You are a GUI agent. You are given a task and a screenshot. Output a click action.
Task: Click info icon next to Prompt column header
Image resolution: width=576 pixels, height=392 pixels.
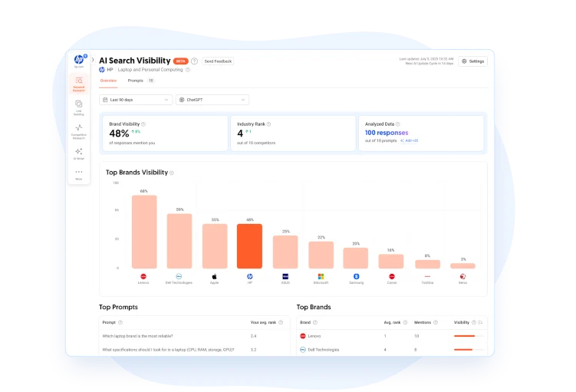click(120, 322)
